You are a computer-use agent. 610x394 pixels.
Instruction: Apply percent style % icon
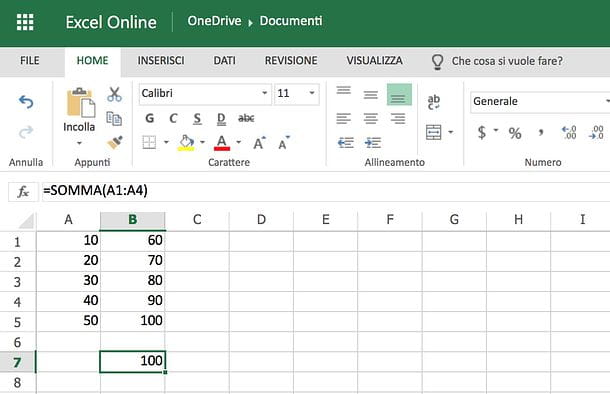[x=515, y=133]
